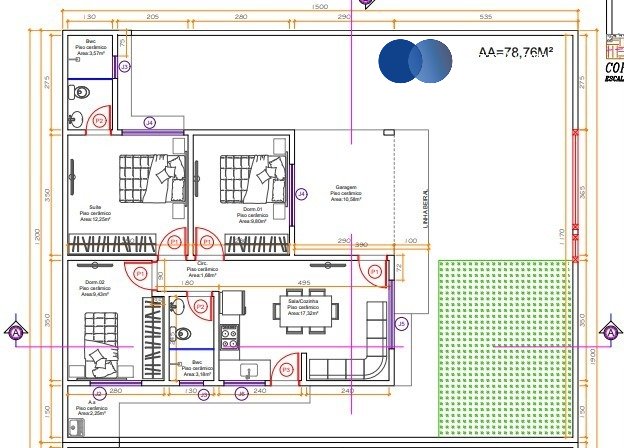This screenshot has width=624, height=448.
Task: Click the P2 door tag of lower Bwc
Action: point(201,307)
